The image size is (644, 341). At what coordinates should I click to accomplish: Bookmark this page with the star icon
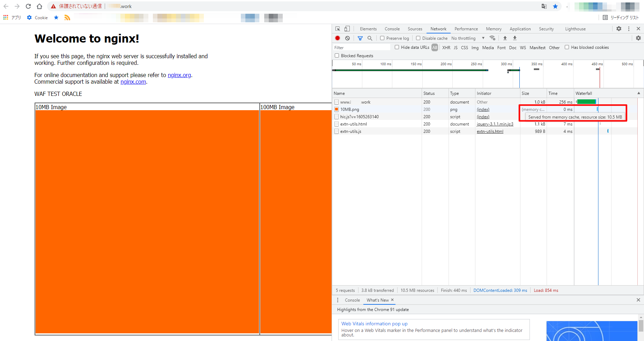point(555,6)
